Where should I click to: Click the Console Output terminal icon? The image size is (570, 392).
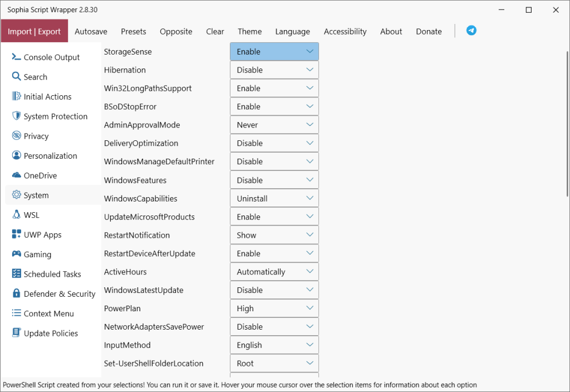[16, 56]
